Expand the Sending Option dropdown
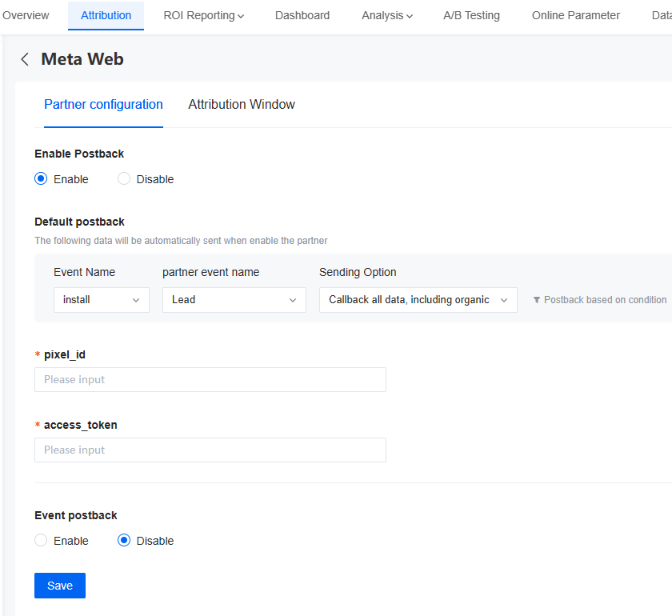 (418, 300)
